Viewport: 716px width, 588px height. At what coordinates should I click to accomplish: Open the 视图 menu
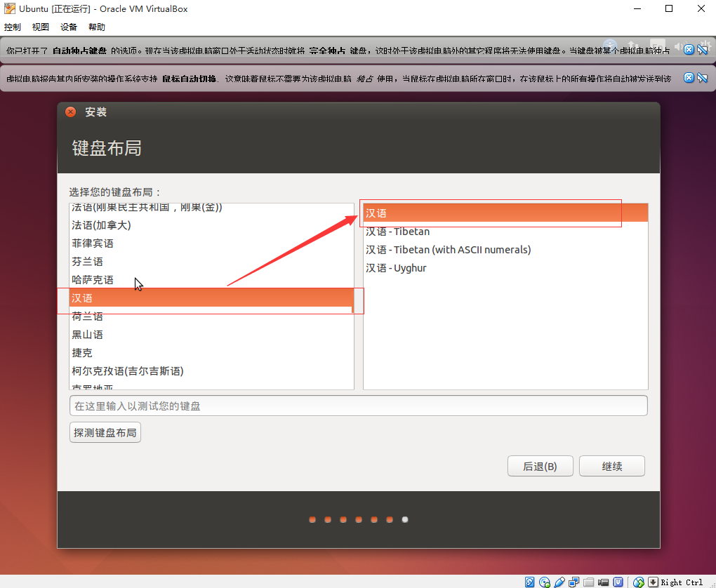[41, 27]
